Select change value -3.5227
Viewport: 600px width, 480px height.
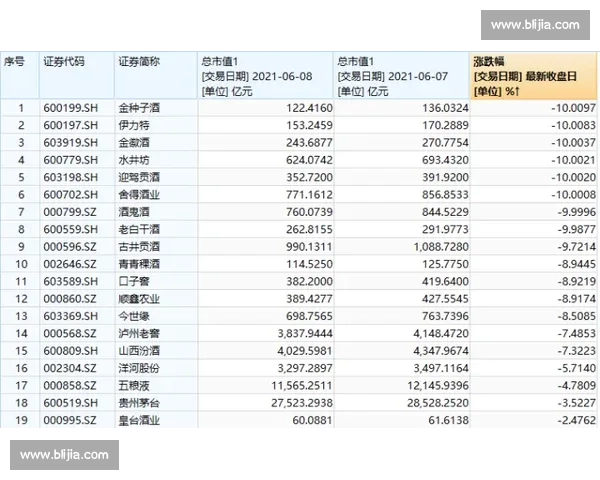point(577,403)
